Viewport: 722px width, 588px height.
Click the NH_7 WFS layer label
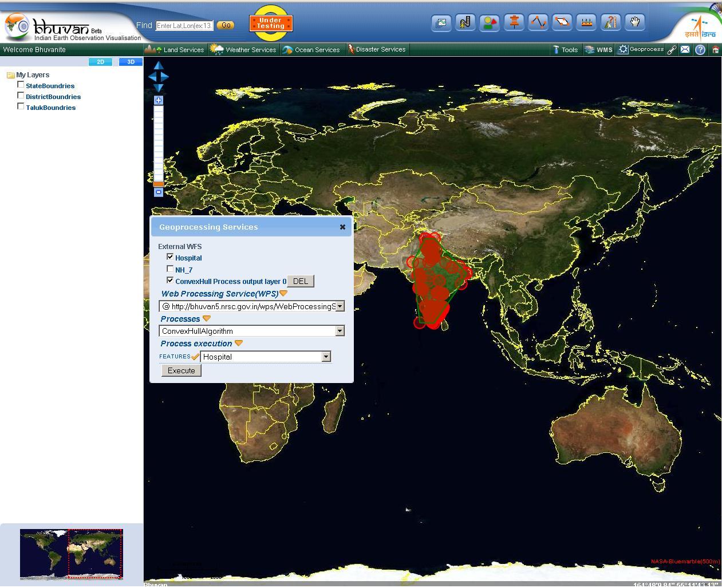point(184,270)
